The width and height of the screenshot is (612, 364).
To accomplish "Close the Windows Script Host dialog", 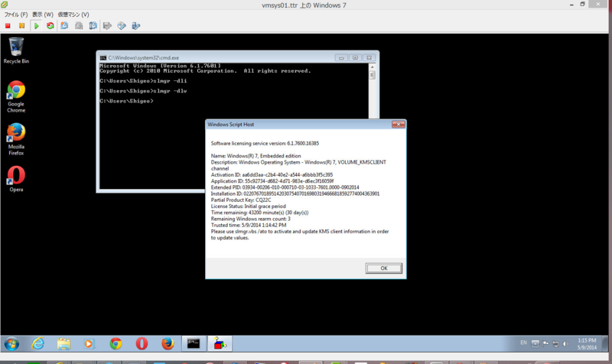I will 398,125.
